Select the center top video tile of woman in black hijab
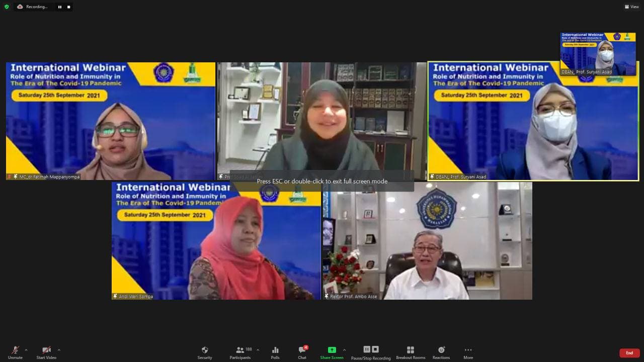This screenshot has width=644, height=362. tap(322, 121)
